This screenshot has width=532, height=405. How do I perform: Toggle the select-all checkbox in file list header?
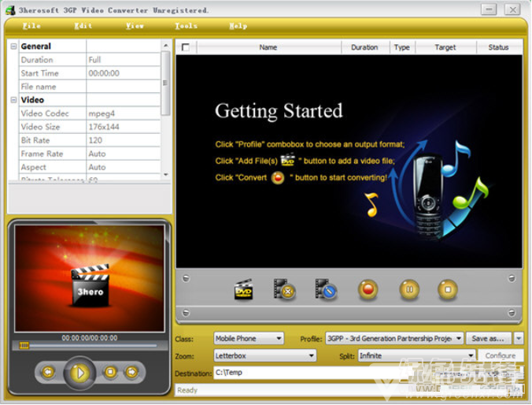click(186, 47)
